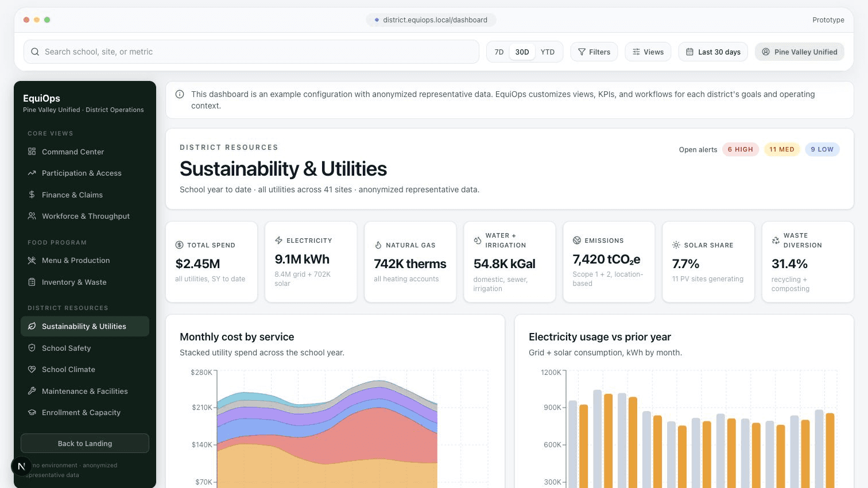868x488 pixels.
Task: Click the 7.7% solar share value
Action: (685, 264)
